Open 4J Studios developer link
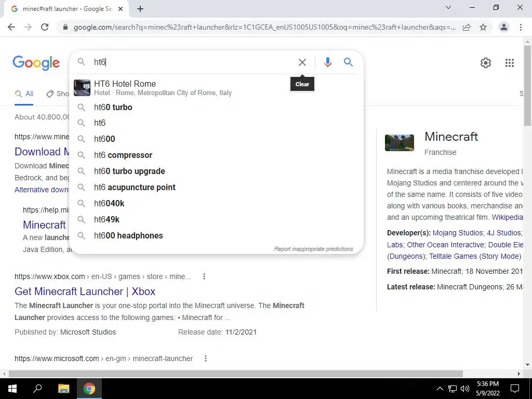The image size is (532, 399). (503, 233)
